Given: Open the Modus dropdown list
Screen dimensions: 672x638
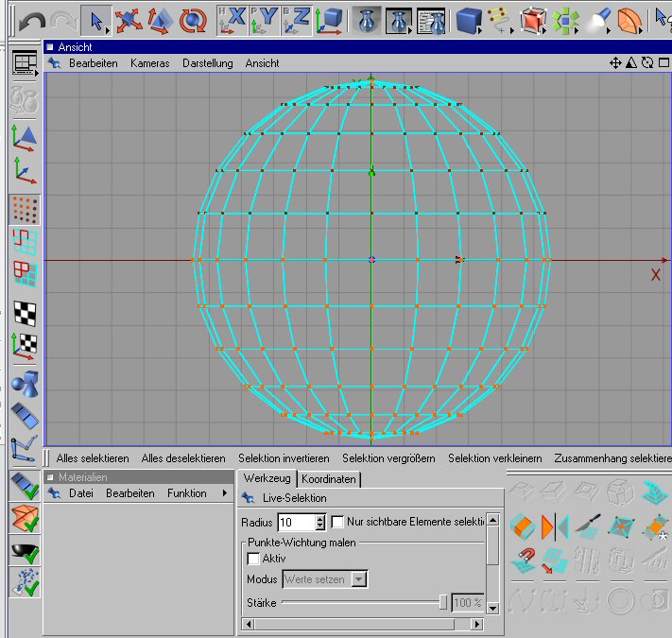Looking at the screenshot, I should coord(358,579).
